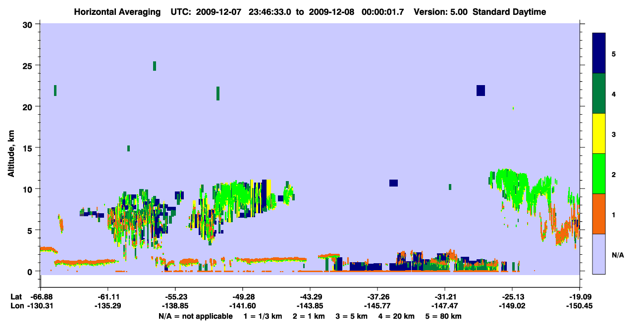Click the dark blue square at 22 km altitude
The height and width of the screenshot is (330, 644).
point(481,91)
